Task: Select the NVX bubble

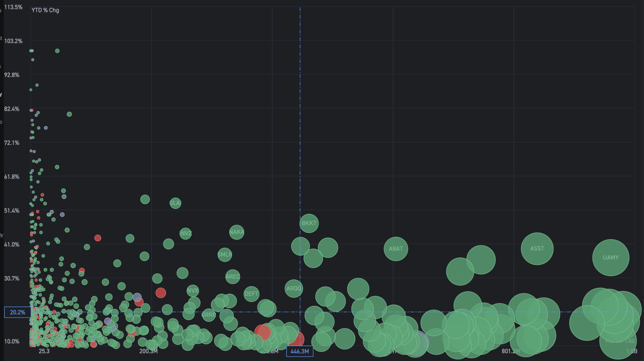Action: tap(193, 291)
